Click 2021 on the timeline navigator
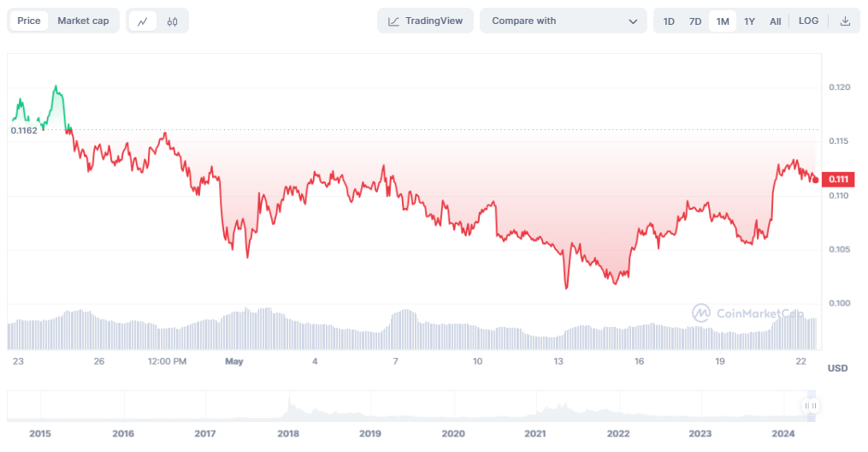The width and height of the screenshot is (868, 452). [535, 434]
